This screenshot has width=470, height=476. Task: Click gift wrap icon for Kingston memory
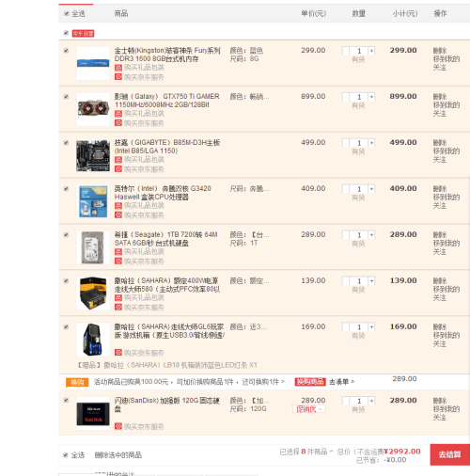(118, 68)
